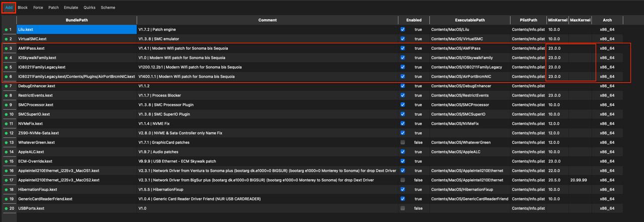Click the green status dot beside AMFIPass.kext
The height and width of the screenshot is (222, 644).
[7, 48]
